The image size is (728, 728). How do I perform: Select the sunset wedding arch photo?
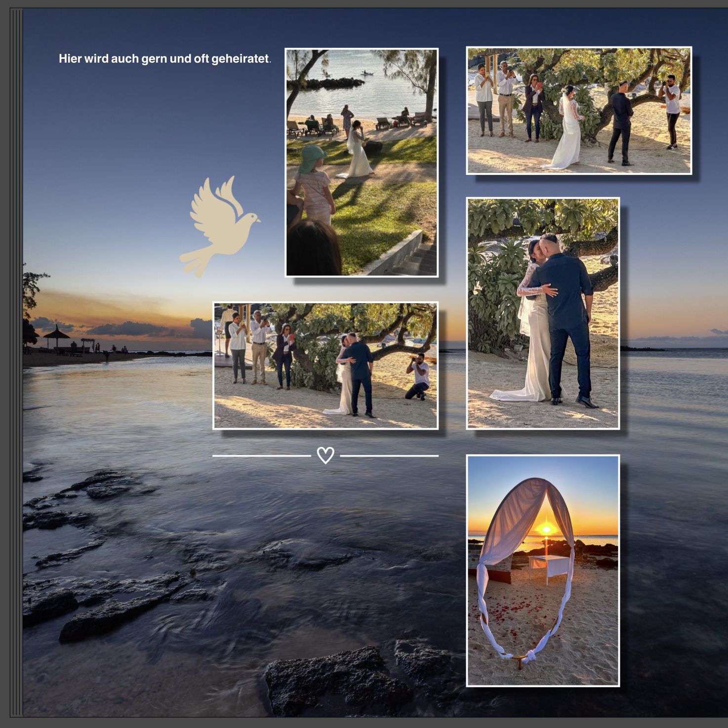(543, 571)
